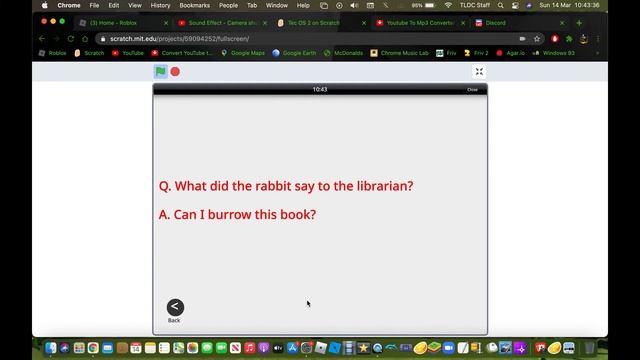Viewport: 640px width, 360px height.
Task: Open the Bookmarks menu
Action: (x=195, y=5)
